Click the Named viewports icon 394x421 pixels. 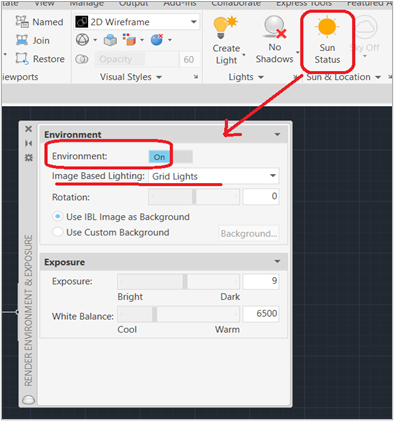coord(22,22)
